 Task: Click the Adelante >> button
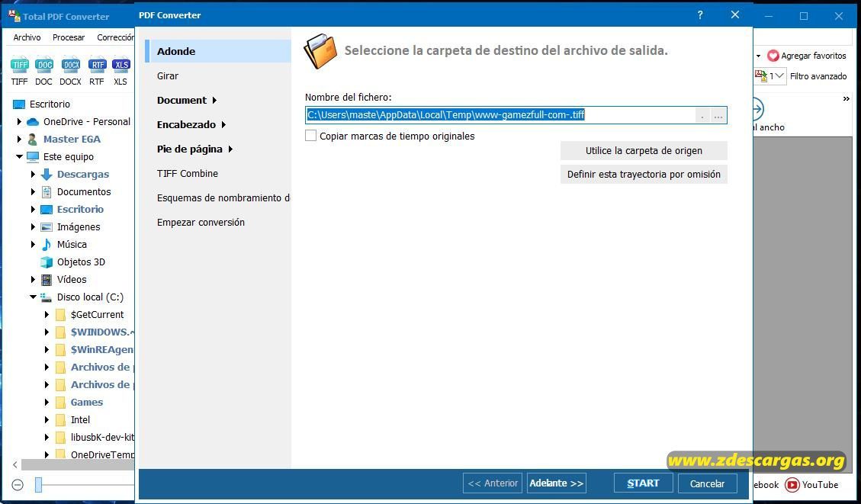coord(556,483)
